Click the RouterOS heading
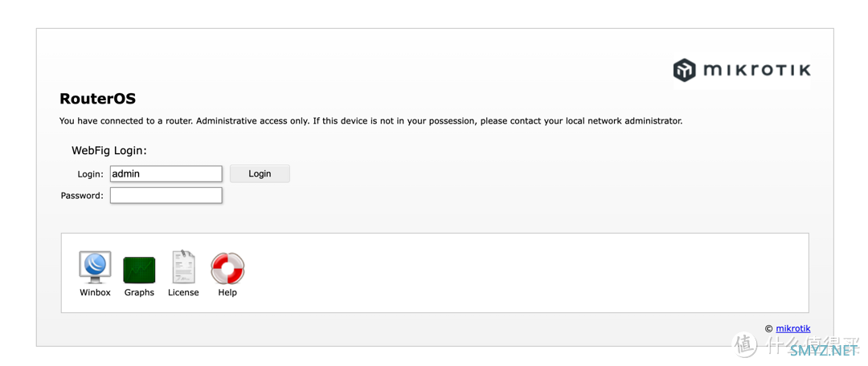Screen dimensions: 868x366 [x=97, y=99]
